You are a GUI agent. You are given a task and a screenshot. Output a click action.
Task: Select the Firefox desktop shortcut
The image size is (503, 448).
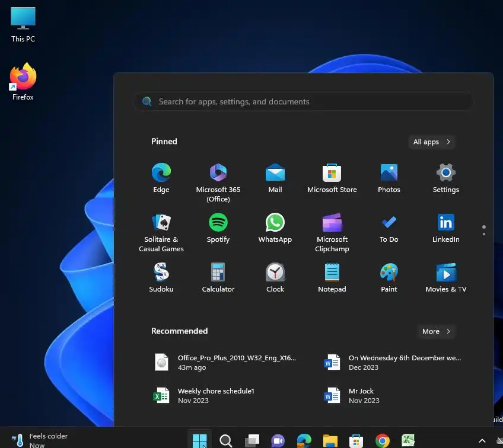click(23, 82)
